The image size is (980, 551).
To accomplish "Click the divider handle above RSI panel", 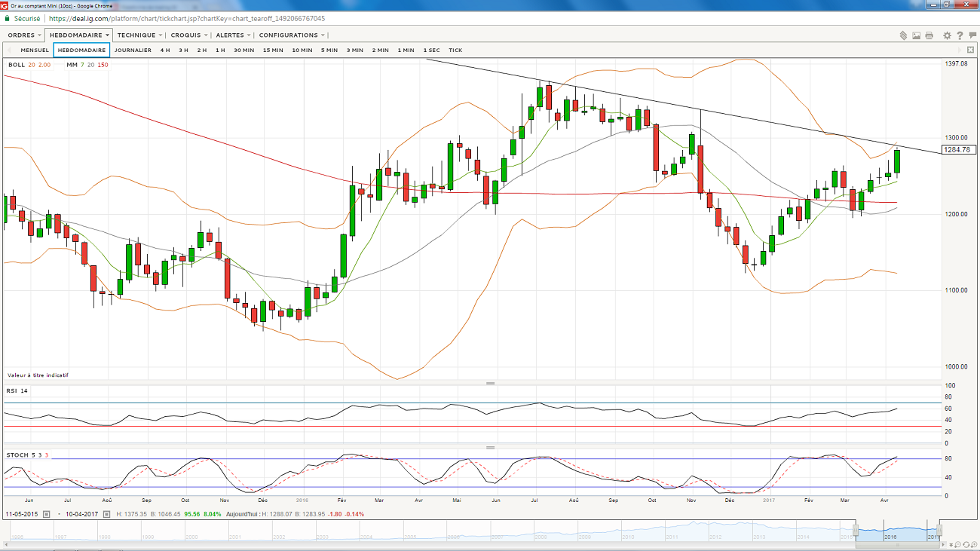I will click(x=490, y=383).
